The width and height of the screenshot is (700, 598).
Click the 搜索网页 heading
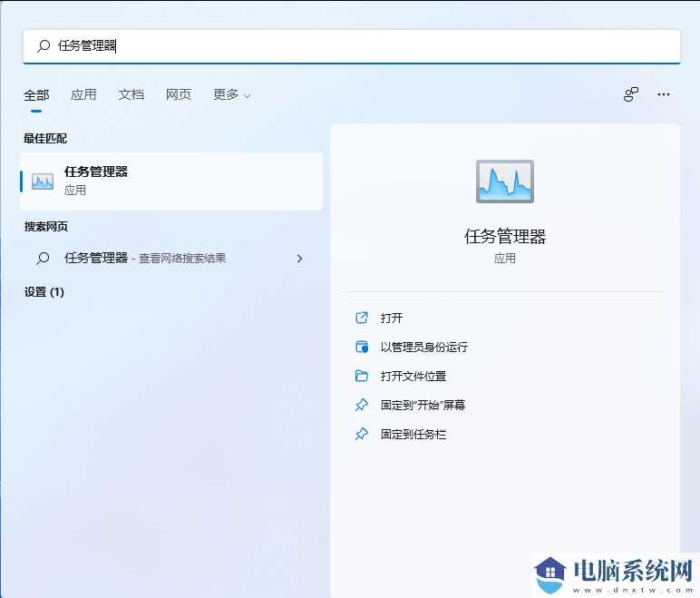(x=46, y=227)
